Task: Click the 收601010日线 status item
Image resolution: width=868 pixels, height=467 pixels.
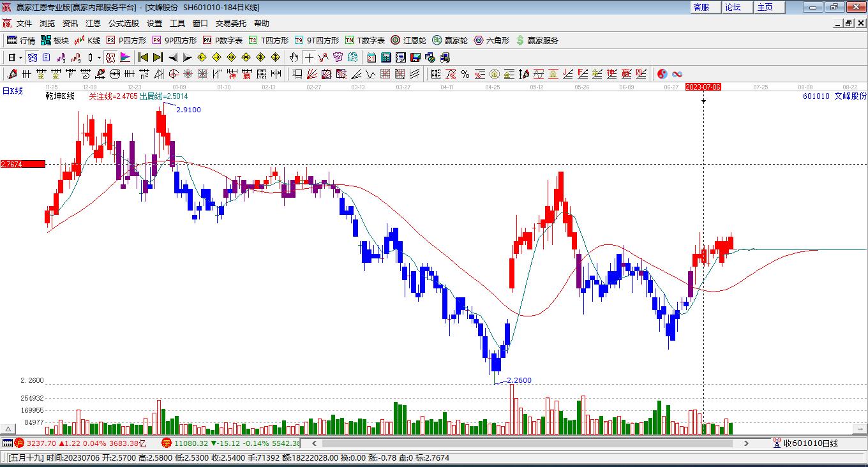Action: click(x=805, y=443)
